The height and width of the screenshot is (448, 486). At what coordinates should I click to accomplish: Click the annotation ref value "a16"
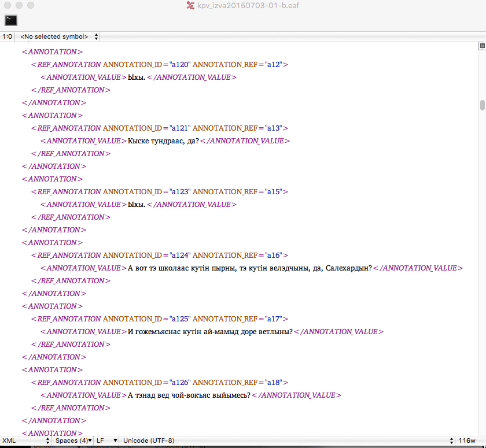point(273,255)
